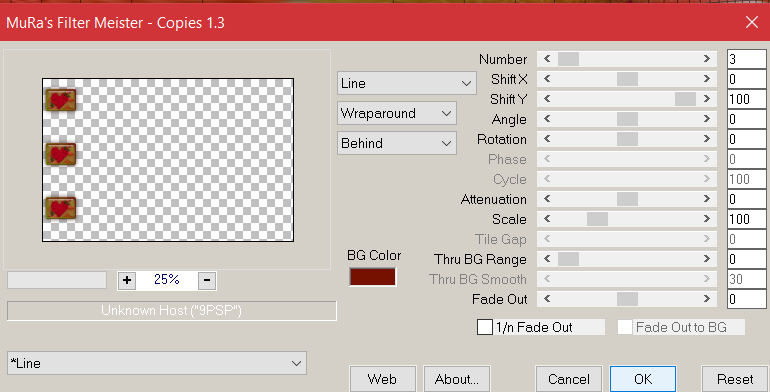This screenshot has height=392, width=770.
Task: Zoom out preview with minus button
Action: 207,280
